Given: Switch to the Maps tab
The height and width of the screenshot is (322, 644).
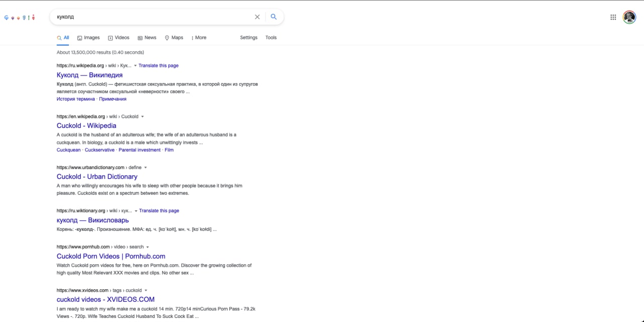Looking at the screenshot, I should pyautogui.click(x=174, y=38).
